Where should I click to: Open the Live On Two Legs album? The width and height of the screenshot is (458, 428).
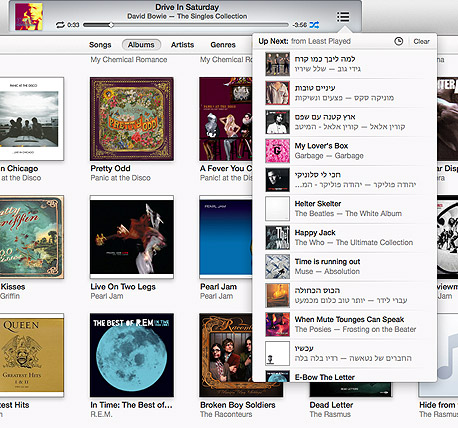pos(132,237)
